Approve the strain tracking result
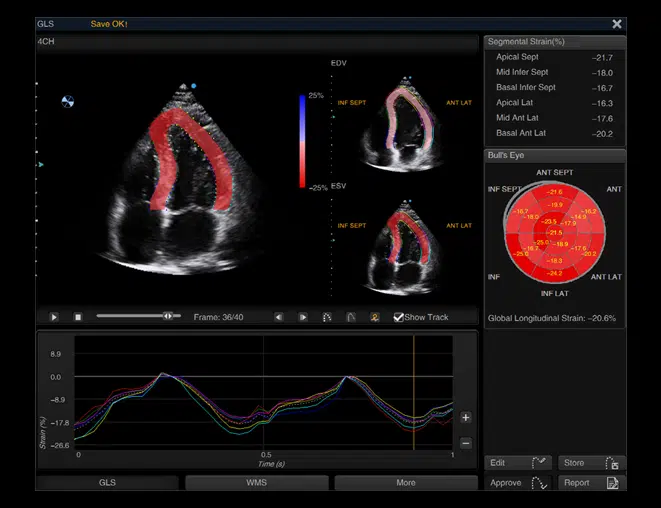 (518, 483)
